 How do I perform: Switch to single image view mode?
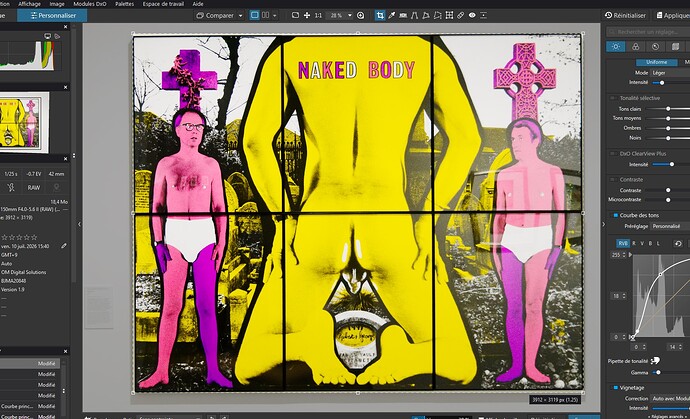(x=254, y=15)
